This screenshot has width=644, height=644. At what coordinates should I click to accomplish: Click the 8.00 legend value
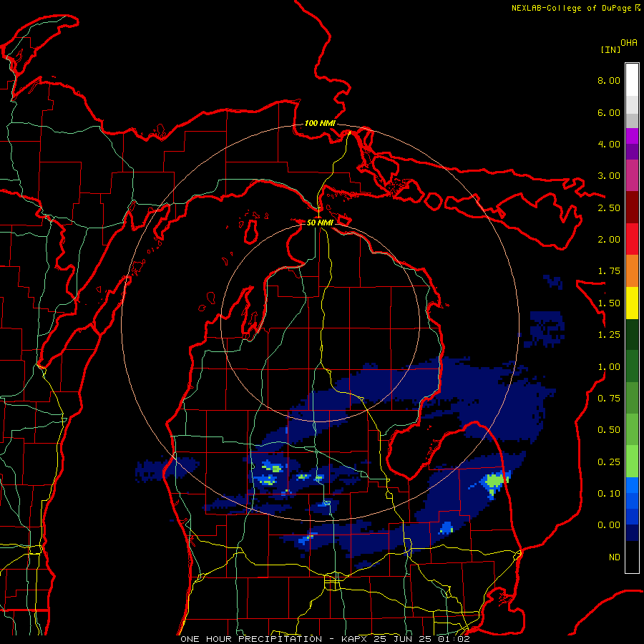609,80
